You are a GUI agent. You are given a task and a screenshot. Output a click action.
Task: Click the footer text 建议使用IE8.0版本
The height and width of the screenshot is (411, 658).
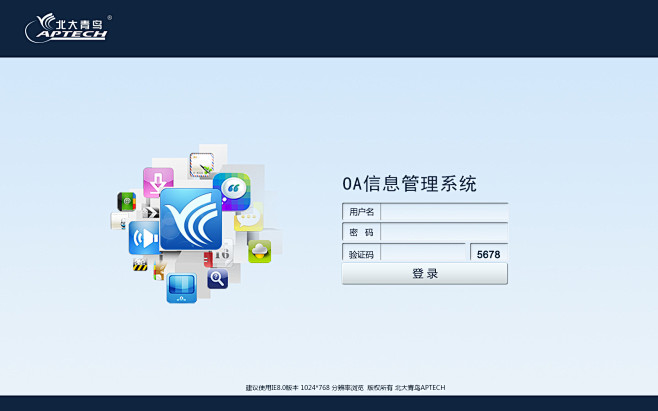(272, 387)
